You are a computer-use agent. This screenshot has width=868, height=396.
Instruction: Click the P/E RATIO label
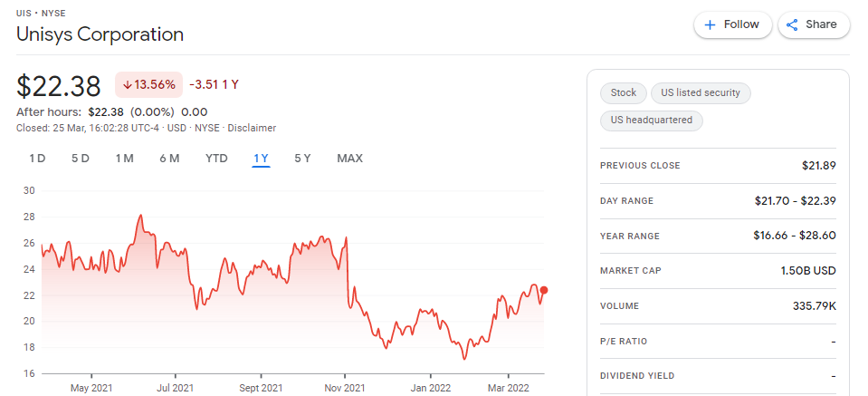coord(624,341)
